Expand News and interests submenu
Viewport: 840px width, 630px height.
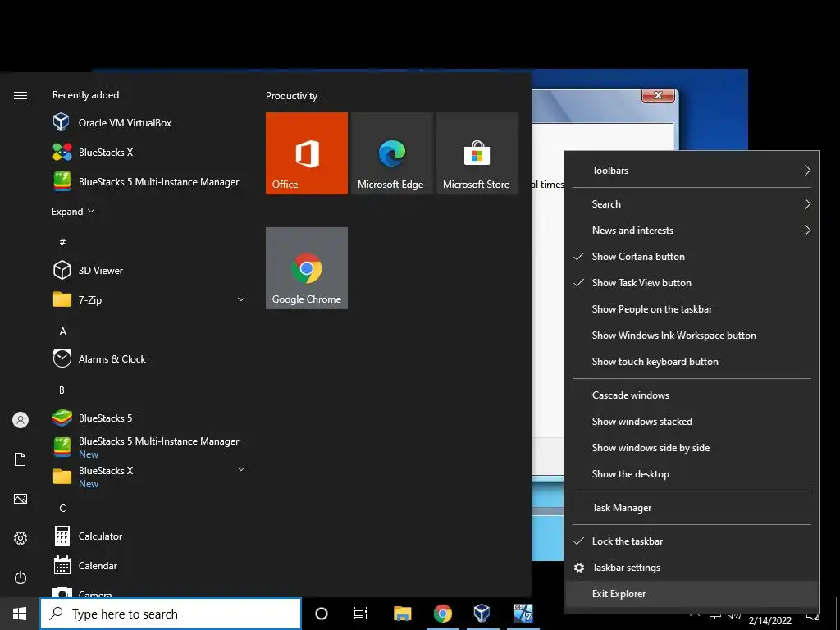click(692, 231)
